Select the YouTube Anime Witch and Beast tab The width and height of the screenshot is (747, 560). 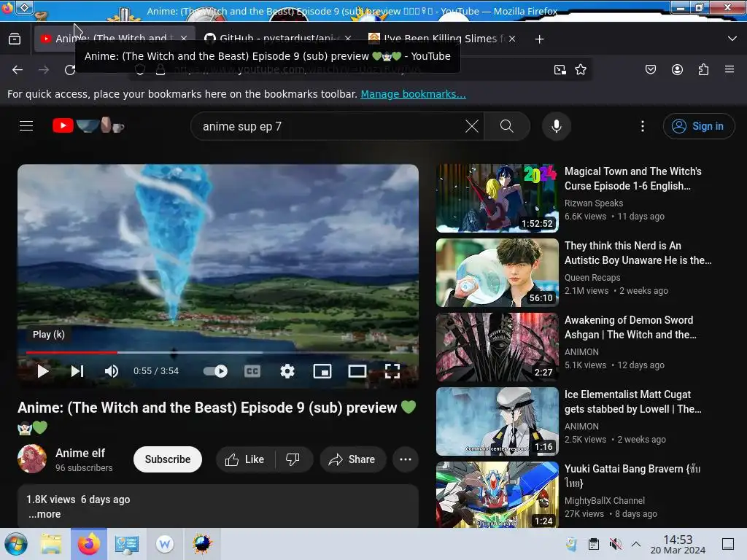point(115,39)
